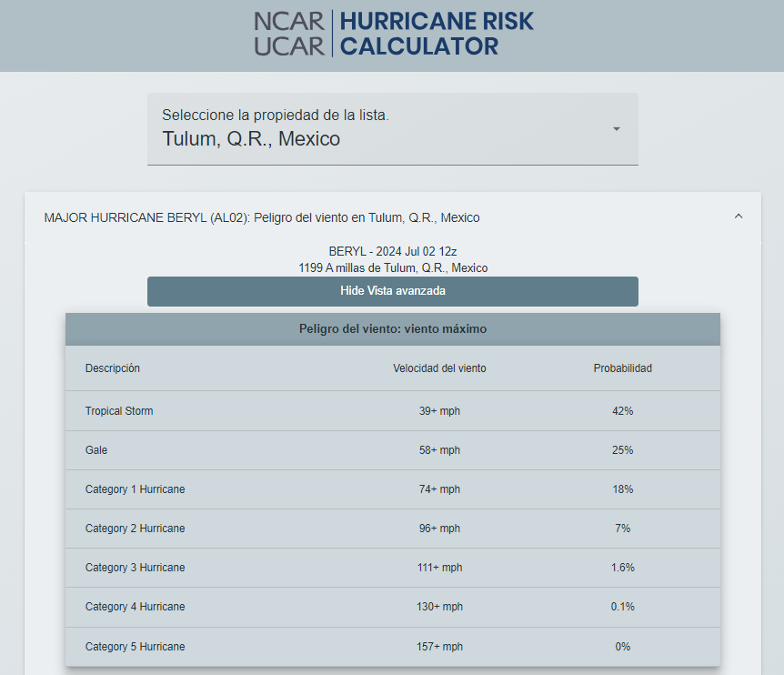Click the 74+ mph wind speed cell

click(439, 489)
